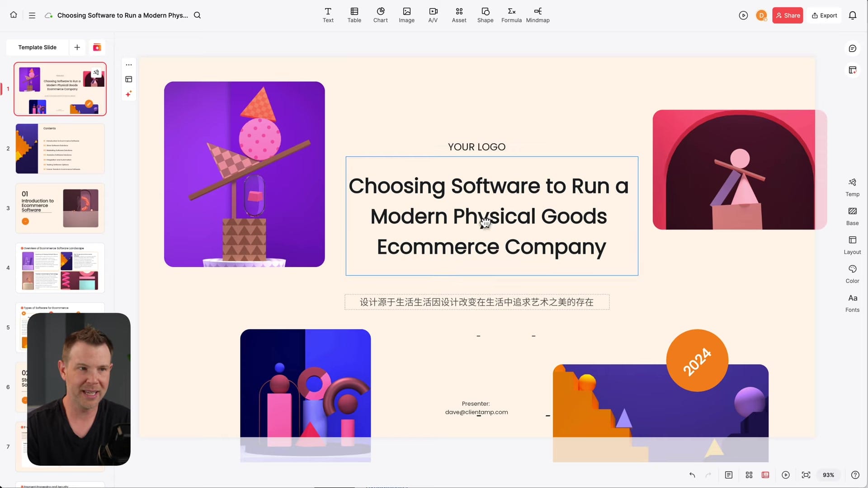868x488 pixels.
Task: Fit slide to screen icon
Action: coord(806,475)
